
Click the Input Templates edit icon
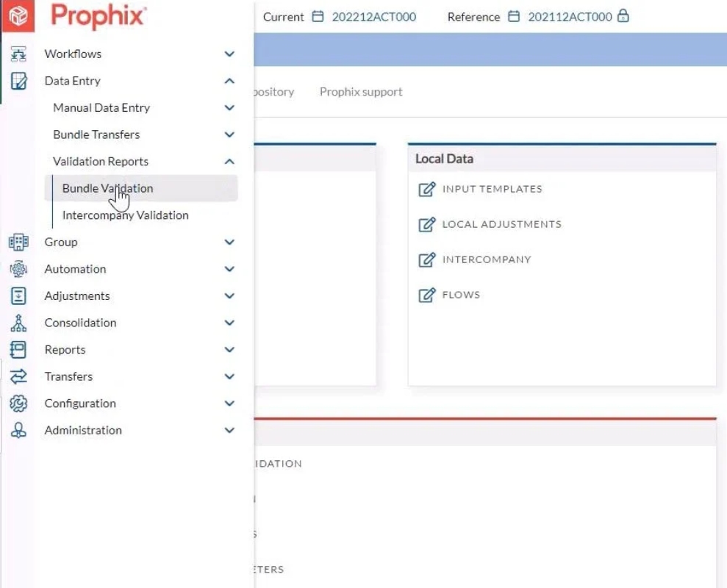coord(427,189)
